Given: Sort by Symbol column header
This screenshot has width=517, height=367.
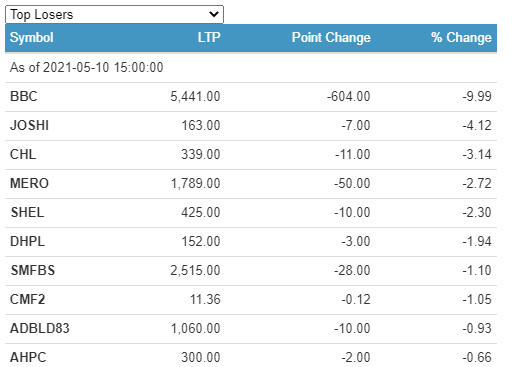Looking at the screenshot, I should 32,37.
